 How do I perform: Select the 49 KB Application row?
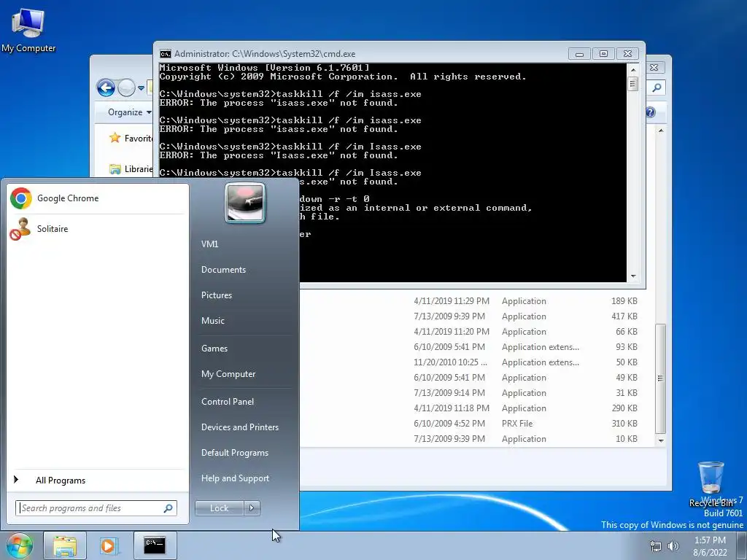click(476, 378)
